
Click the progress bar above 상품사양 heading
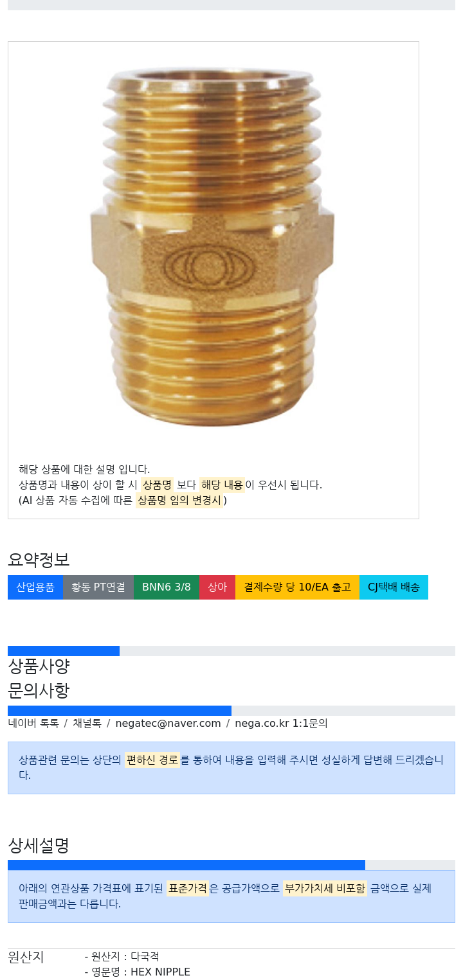(232, 651)
